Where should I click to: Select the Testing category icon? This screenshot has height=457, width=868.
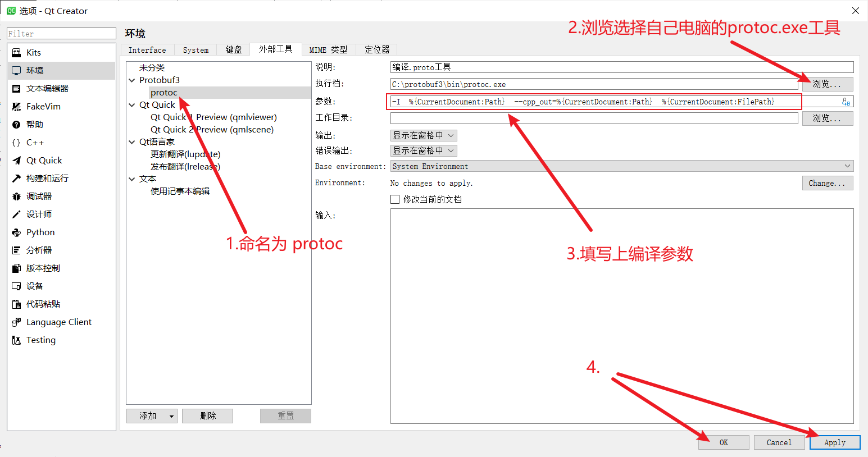(x=16, y=340)
